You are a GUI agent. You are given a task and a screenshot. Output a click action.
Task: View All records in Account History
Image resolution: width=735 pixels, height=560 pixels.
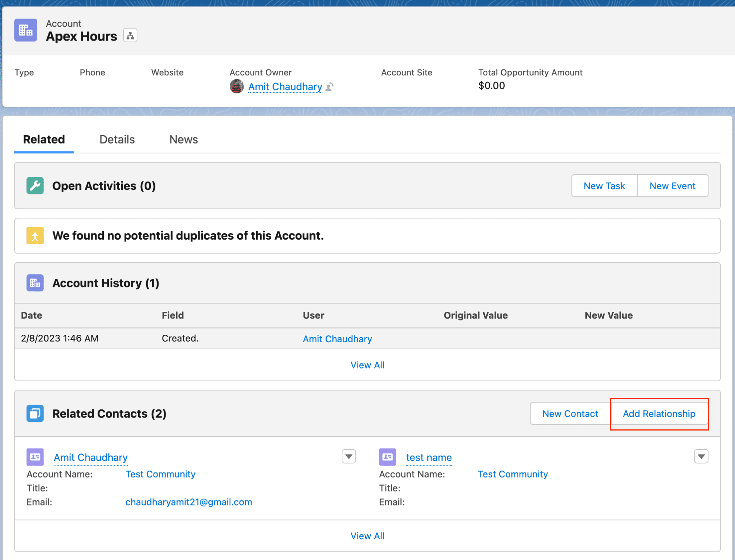pos(367,365)
